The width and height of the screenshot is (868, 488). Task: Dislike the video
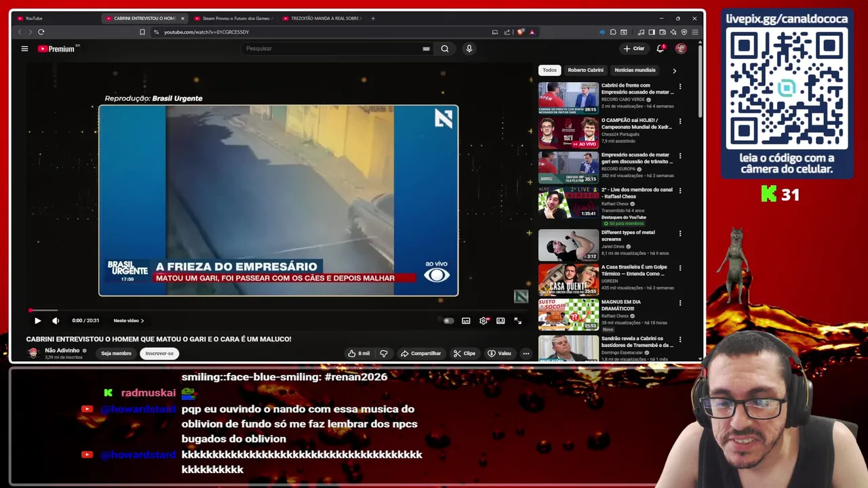tap(384, 353)
